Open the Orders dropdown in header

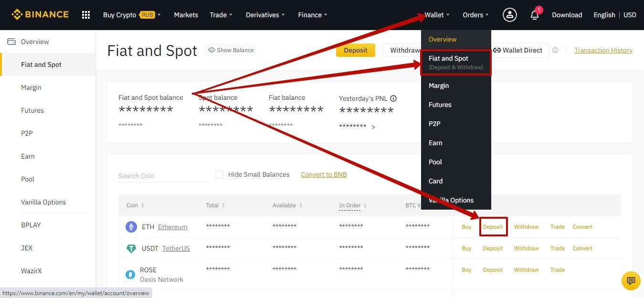pos(476,15)
